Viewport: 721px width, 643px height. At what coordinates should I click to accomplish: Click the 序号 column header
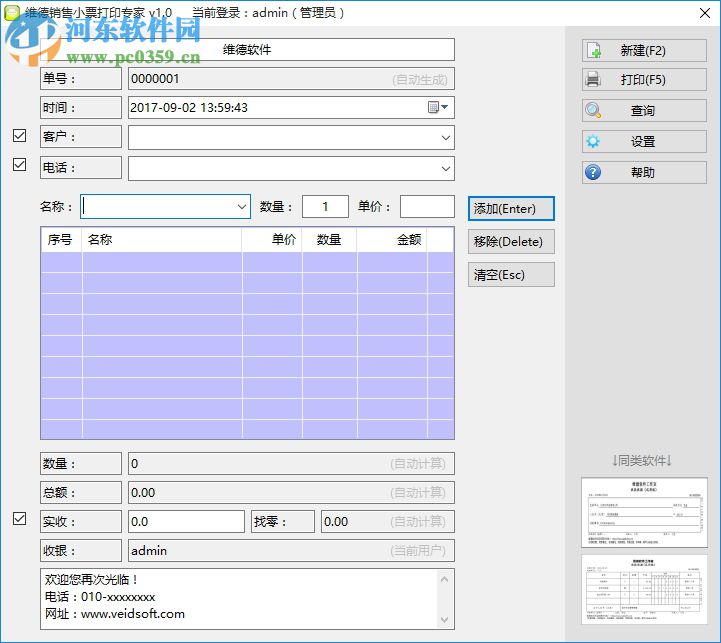click(x=61, y=240)
